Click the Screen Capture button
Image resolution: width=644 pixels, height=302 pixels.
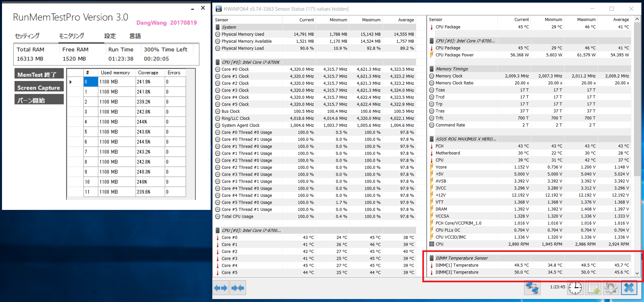[x=39, y=86]
